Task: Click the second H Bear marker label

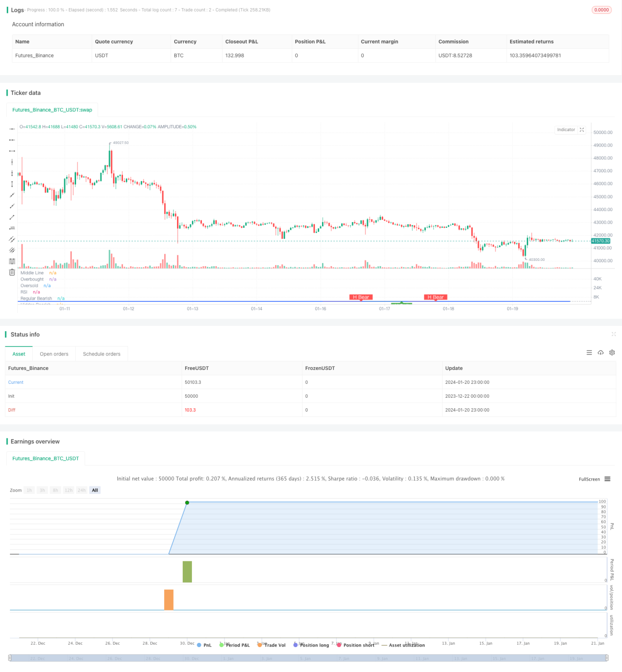Action: tap(435, 297)
